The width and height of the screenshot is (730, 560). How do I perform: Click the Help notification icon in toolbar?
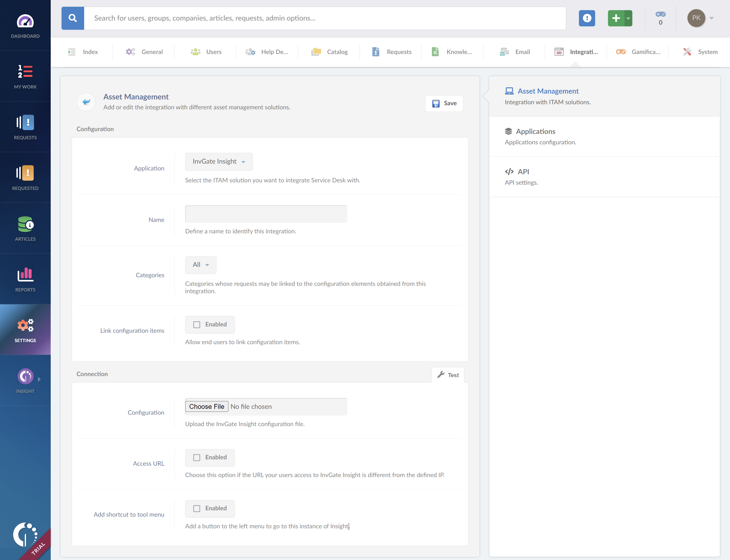tap(587, 18)
